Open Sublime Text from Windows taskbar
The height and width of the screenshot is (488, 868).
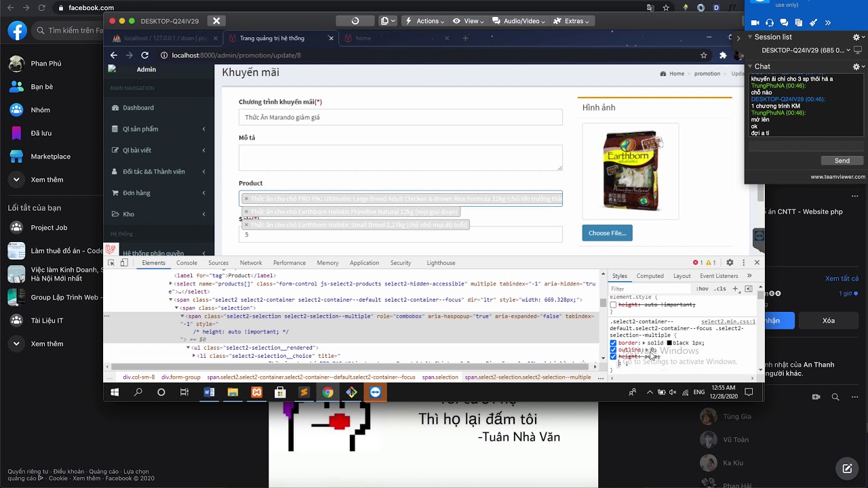point(304,392)
